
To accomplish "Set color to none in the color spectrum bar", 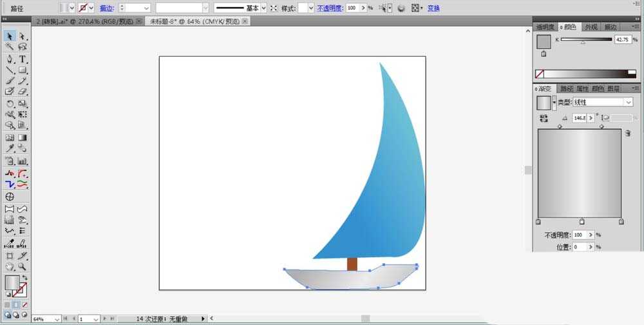I will pyautogui.click(x=540, y=74).
